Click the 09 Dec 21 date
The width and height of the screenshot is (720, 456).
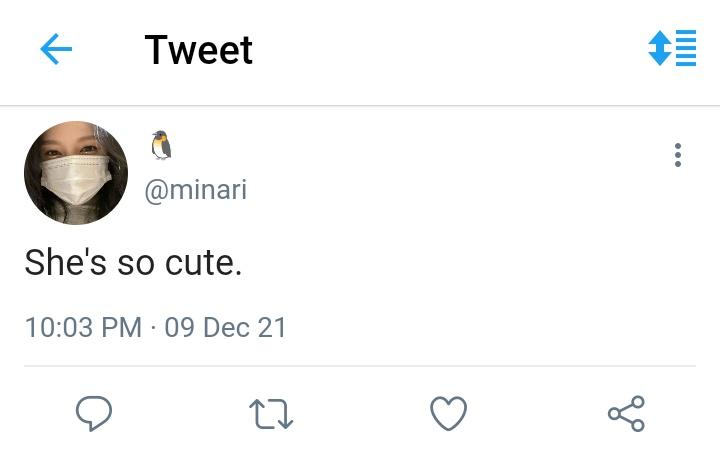coord(225,327)
